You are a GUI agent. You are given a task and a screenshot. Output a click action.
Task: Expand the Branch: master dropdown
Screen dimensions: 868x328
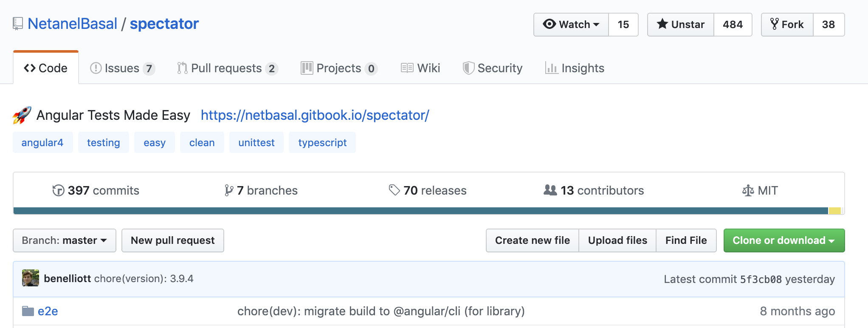point(65,240)
